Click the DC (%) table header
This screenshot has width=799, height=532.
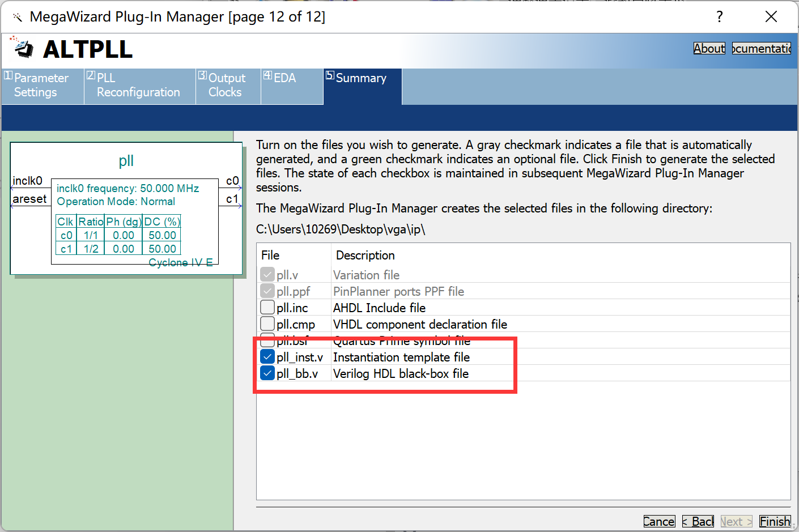(162, 222)
